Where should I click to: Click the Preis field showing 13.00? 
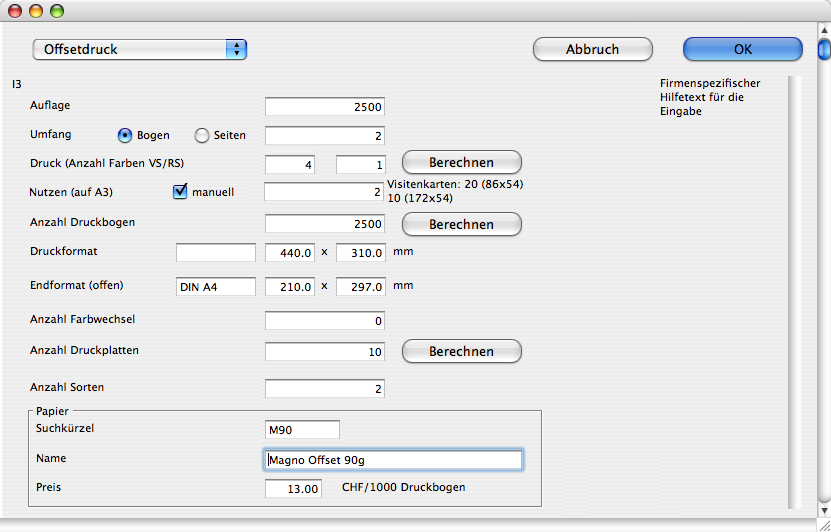pyautogui.click(x=293, y=489)
